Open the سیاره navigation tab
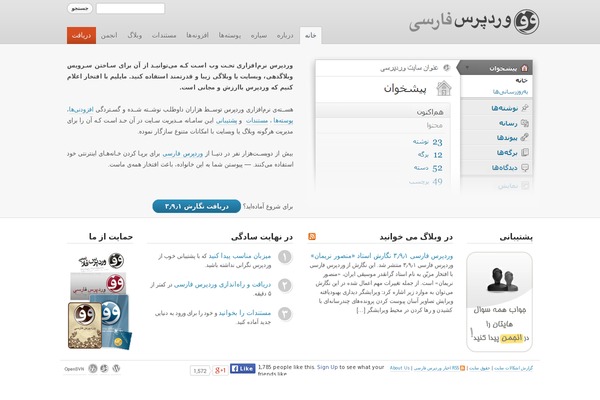This screenshot has width=600, height=400. point(259,35)
